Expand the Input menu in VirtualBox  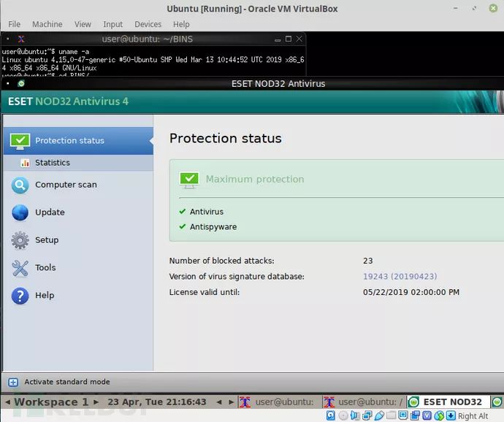(x=112, y=24)
